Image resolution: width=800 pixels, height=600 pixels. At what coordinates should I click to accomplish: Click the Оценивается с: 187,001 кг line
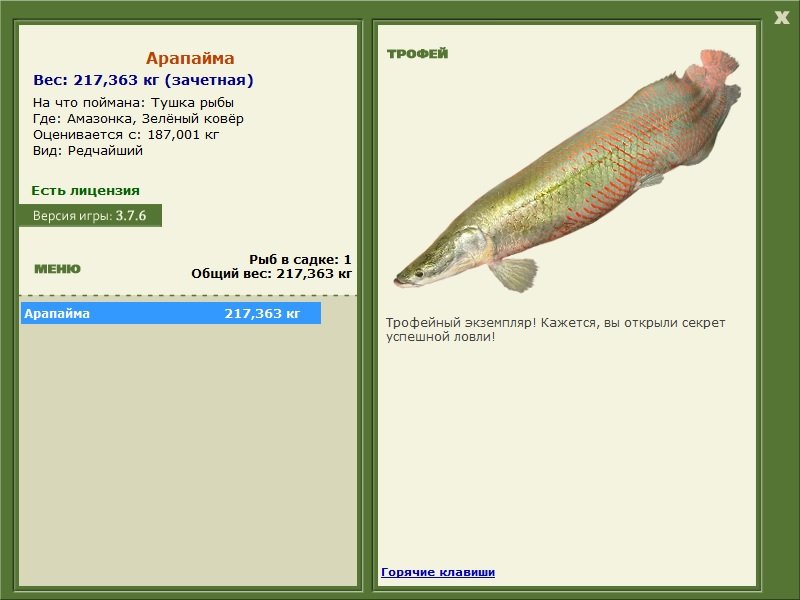click(126, 135)
